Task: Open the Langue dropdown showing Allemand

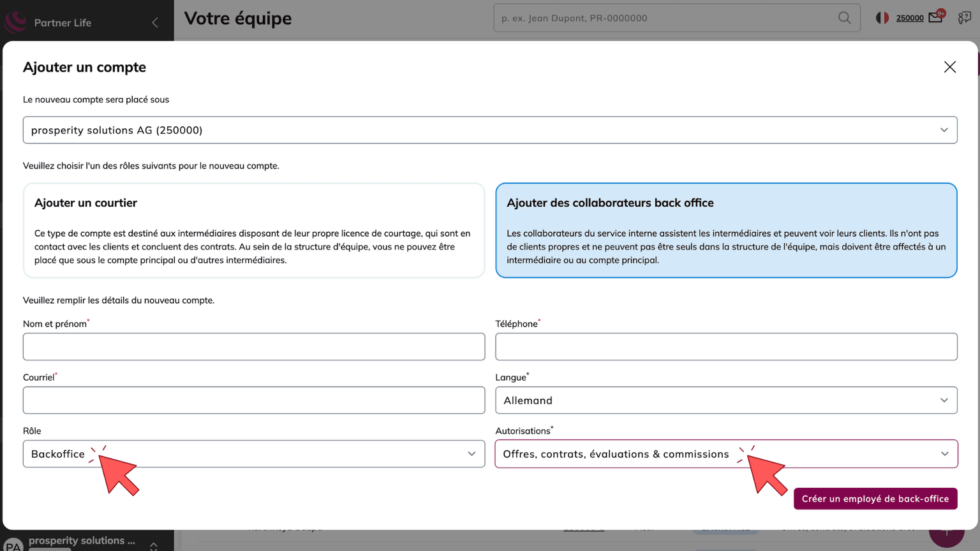Action: [725, 400]
